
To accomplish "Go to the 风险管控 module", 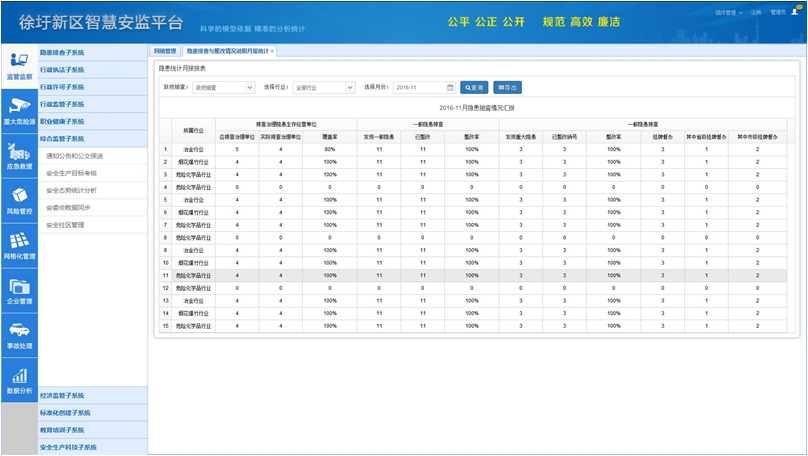I will 19,200.
